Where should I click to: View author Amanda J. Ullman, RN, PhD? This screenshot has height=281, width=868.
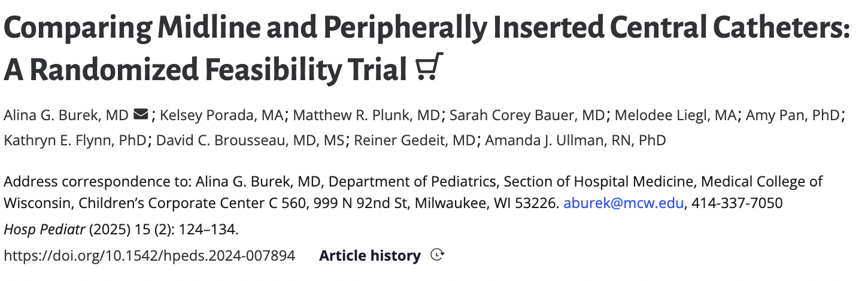(x=575, y=140)
